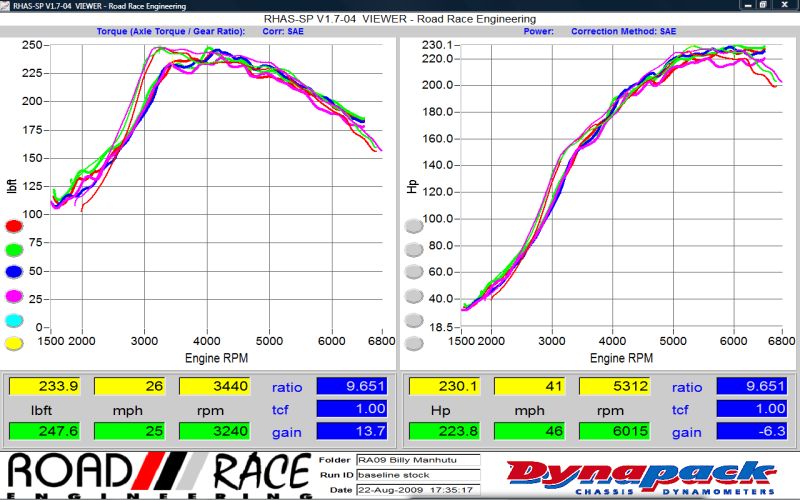Click the topmost gray circle on power graph
Image resolution: width=800 pixels, height=500 pixels.
tap(413, 226)
